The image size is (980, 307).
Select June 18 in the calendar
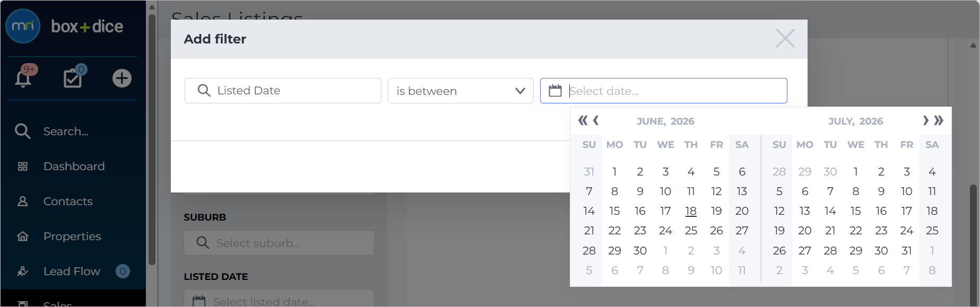click(691, 211)
